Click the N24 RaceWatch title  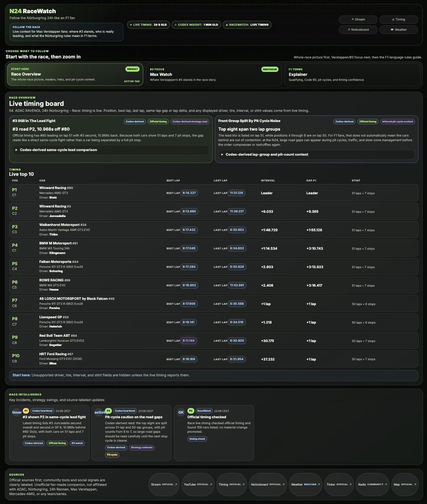point(33,11)
